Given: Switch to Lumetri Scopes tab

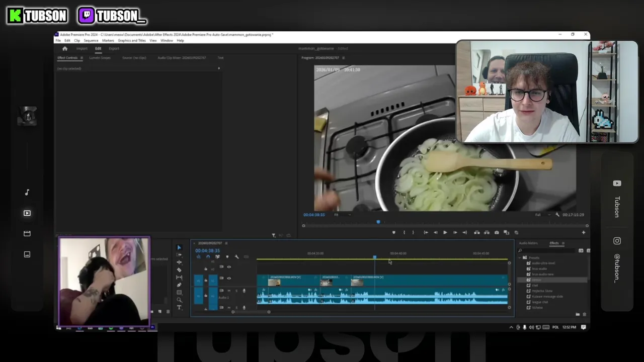Looking at the screenshot, I should (100, 58).
